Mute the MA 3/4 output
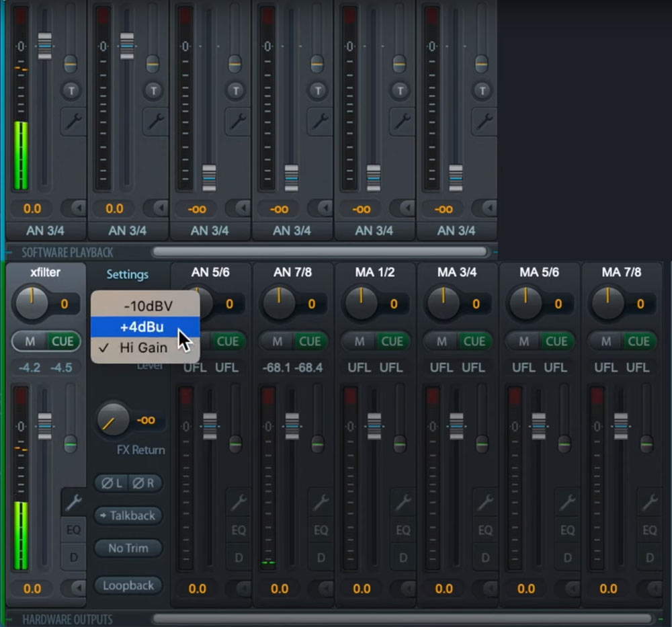The width and height of the screenshot is (672, 627). [442, 341]
